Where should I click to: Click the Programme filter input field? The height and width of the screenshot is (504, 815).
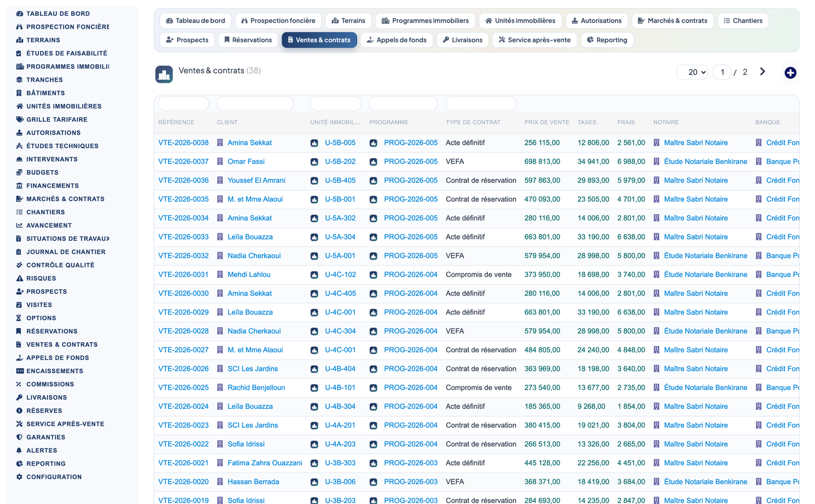point(403,104)
